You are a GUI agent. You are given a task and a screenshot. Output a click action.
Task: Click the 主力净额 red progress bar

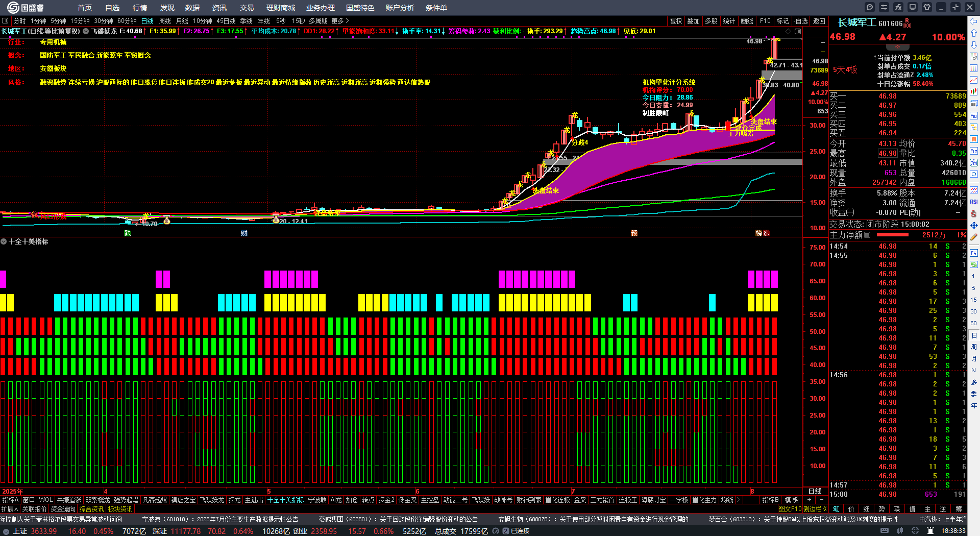pyautogui.click(x=892, y=235)
